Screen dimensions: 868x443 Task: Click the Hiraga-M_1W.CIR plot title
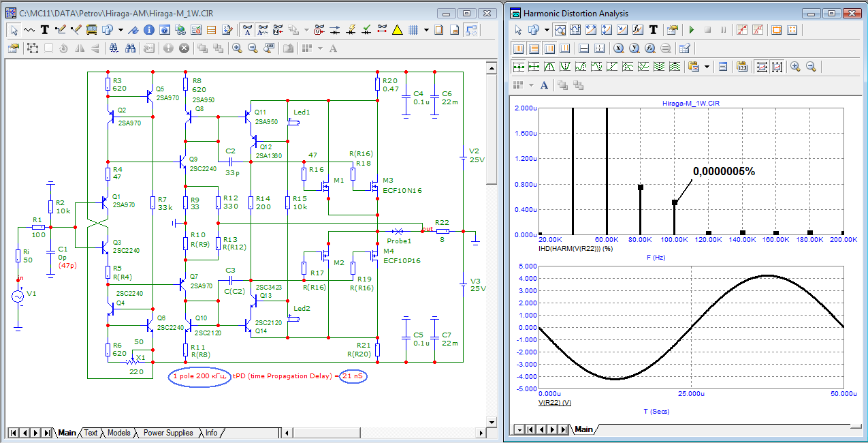tap(690, 103)
